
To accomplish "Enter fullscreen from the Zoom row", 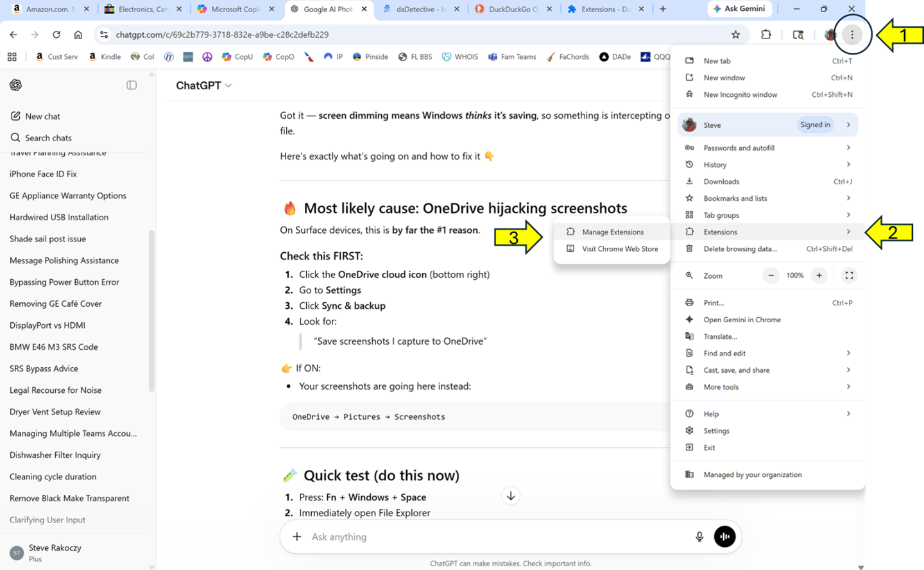I will 849,275.
